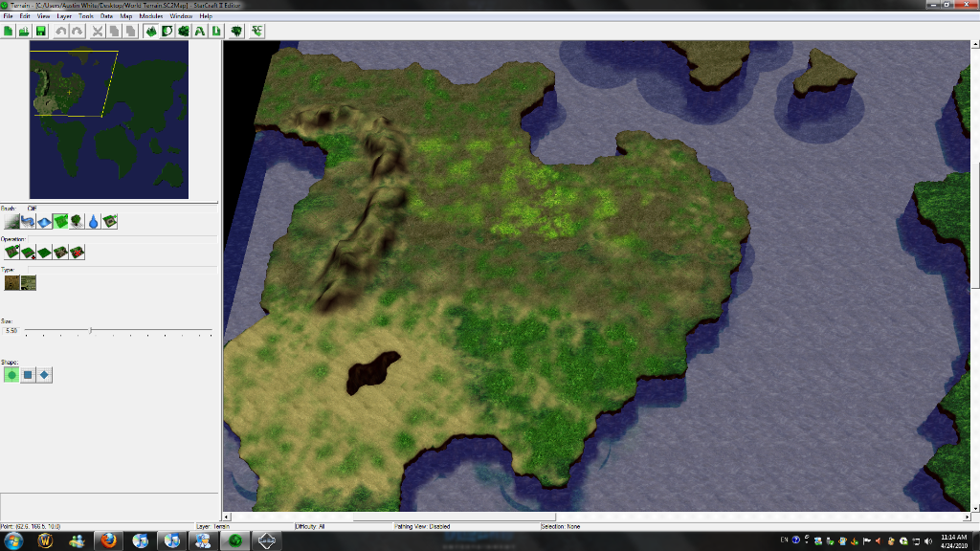
Task: Choose the first cliff operation icon
Action: coord(11,252)
